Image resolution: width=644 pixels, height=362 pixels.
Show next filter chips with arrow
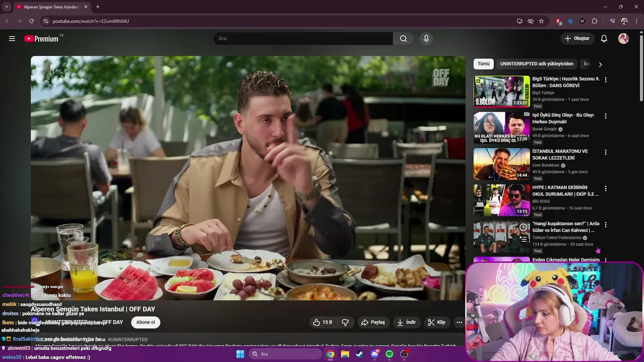coord(600,64)
